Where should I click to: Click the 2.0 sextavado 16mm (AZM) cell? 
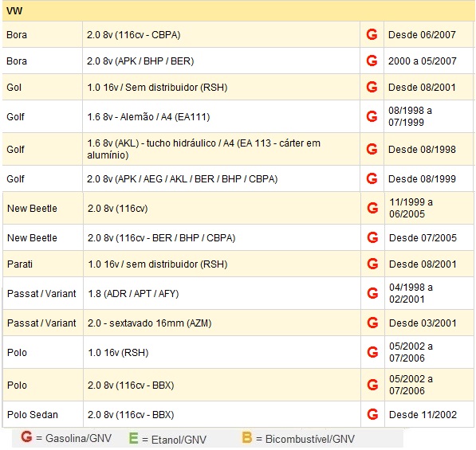click(222, 323)
